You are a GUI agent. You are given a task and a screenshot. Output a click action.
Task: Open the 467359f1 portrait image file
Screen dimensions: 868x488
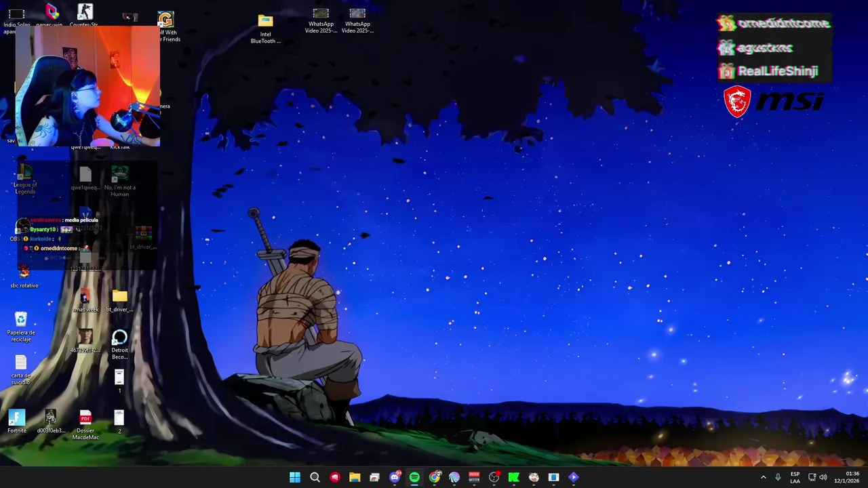85,341
